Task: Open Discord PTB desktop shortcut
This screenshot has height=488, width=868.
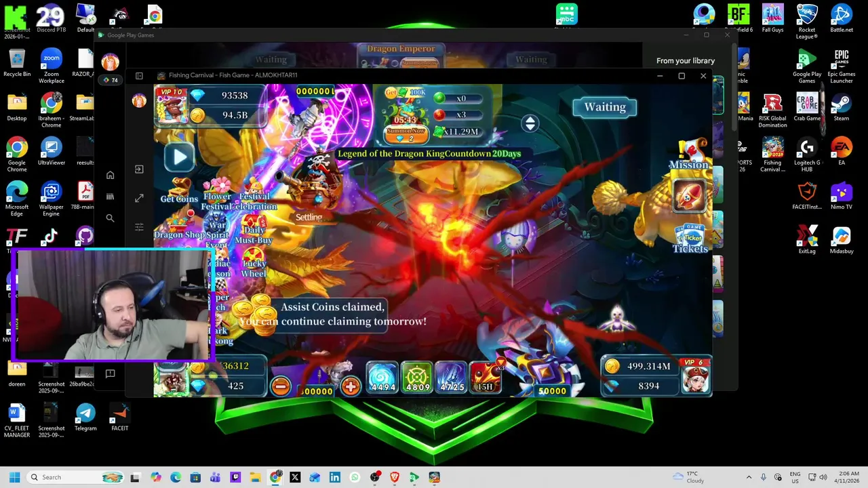Action: (x=51, y=18)
